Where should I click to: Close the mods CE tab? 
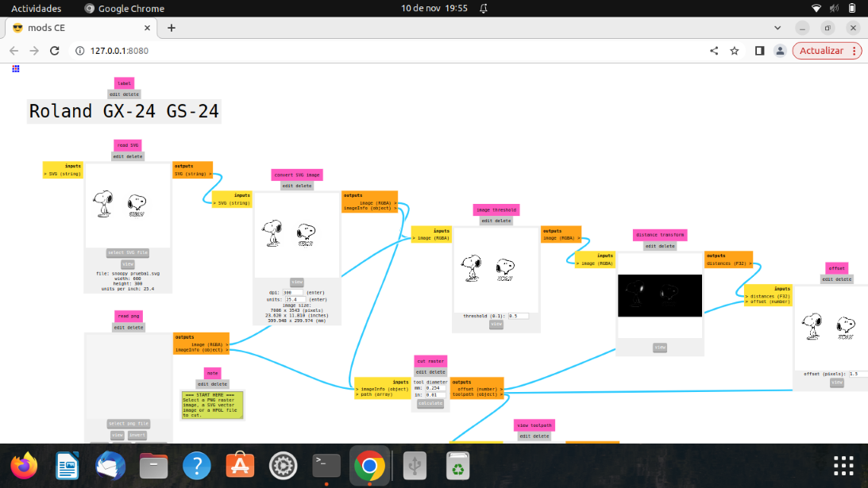point(147,28)
